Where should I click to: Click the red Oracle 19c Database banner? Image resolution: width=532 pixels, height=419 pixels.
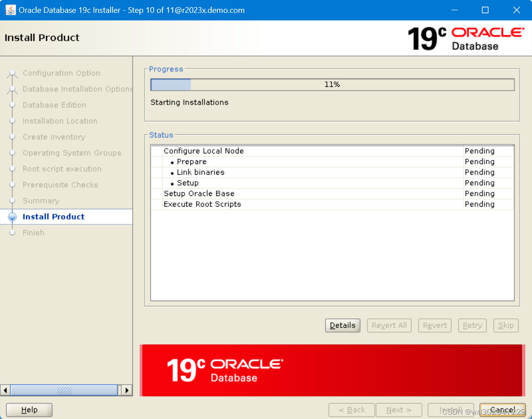332,371
